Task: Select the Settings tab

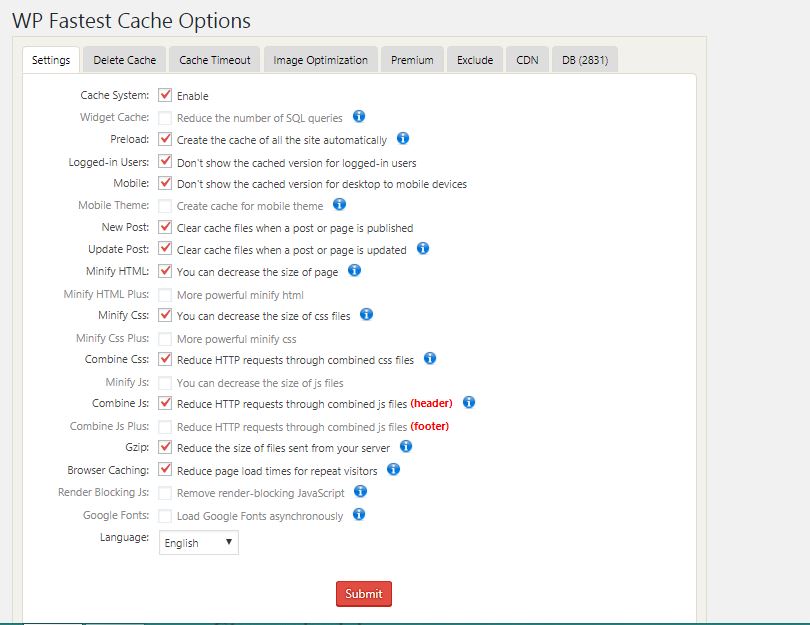Action: [51, 60]
